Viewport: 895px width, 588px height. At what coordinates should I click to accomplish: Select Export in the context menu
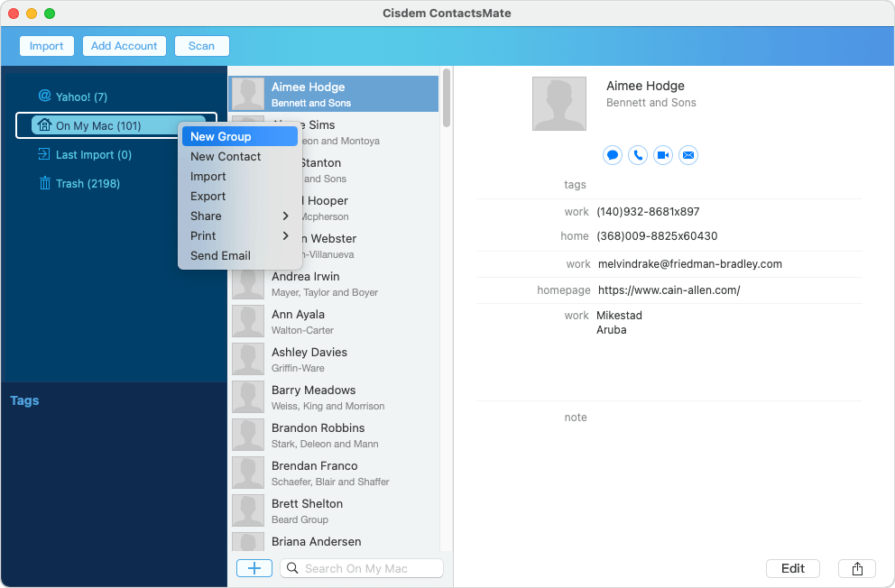pos(240,197)
